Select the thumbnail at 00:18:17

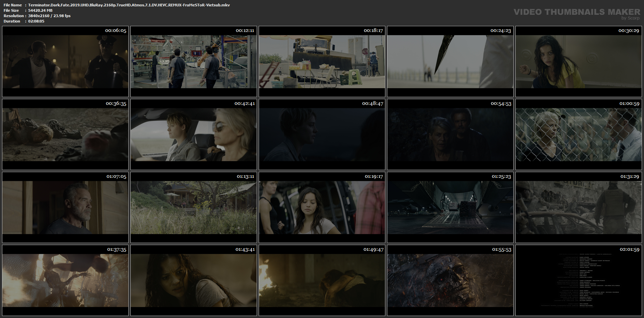tap(322, 62)
